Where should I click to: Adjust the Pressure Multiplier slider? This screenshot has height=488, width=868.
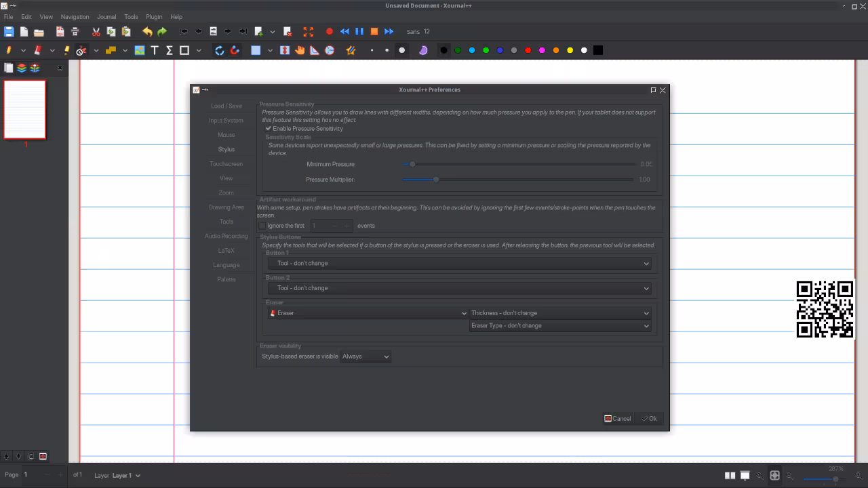tap(519, 180)
